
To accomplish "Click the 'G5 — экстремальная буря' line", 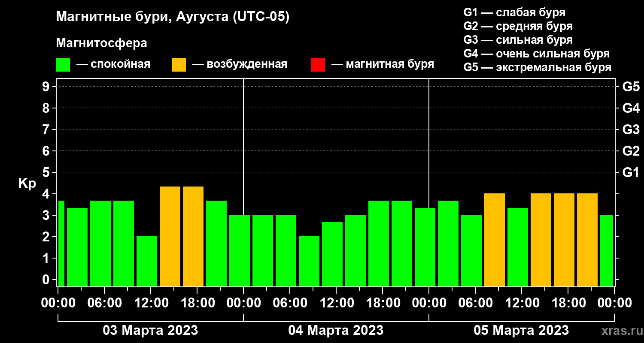I will coord(538,67).
